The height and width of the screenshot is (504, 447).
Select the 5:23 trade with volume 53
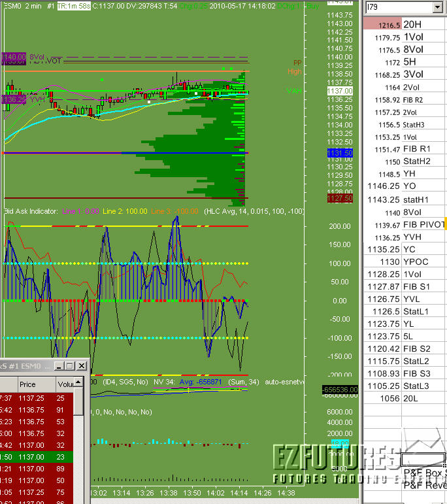coord(37,422)
